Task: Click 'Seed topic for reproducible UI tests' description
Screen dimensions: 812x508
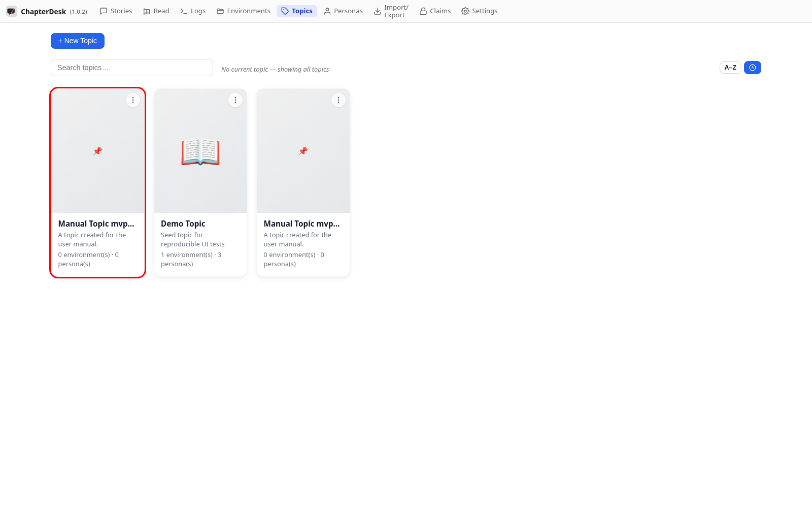Action: [x=193, y=240]
